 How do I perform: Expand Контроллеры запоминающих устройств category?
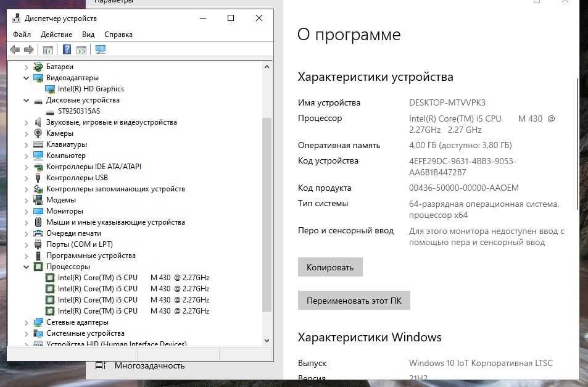(26, 189)
